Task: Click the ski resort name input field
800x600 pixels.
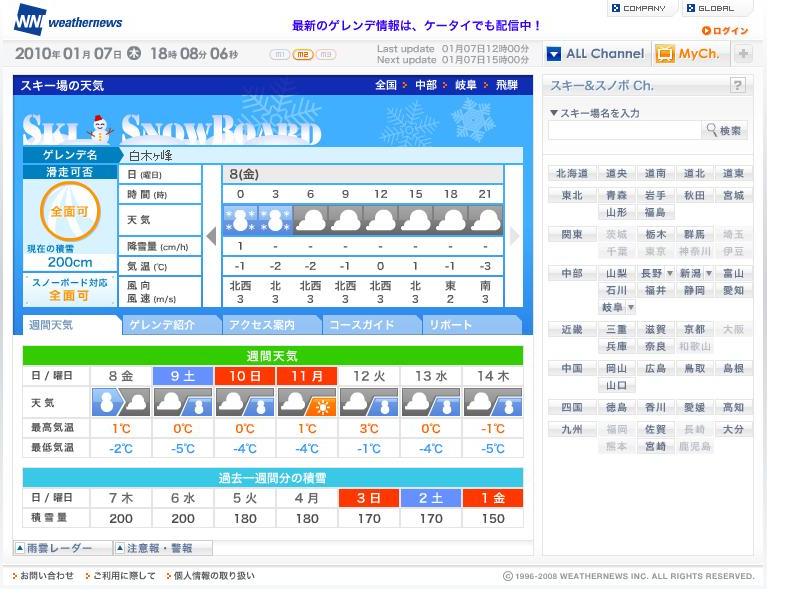Action: [x=624, y=131]
